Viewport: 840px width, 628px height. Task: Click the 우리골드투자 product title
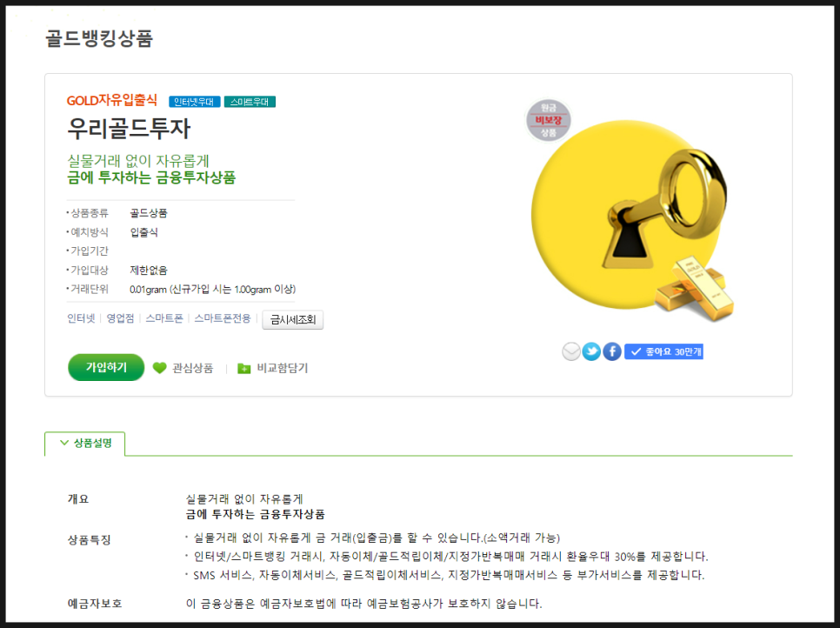pyautogui.click(x=129, y=129)
